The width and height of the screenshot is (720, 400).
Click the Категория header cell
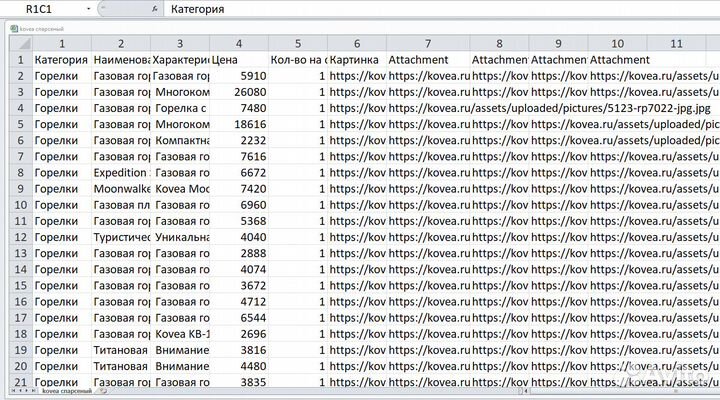point(62,60)
